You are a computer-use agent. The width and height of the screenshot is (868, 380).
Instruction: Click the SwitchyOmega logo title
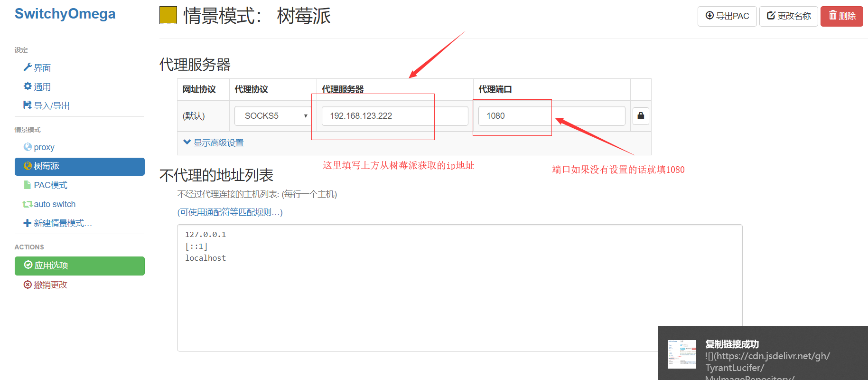65,14
